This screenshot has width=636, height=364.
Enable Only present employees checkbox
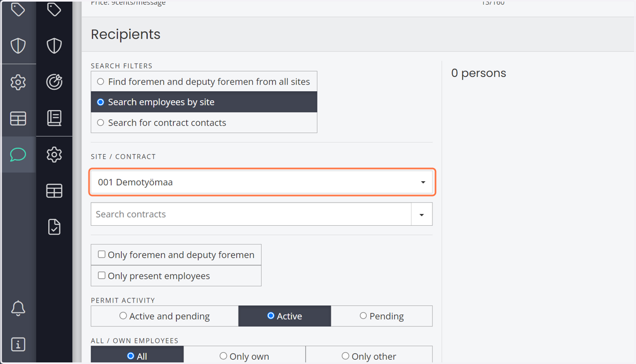click(x=176, y=276)
